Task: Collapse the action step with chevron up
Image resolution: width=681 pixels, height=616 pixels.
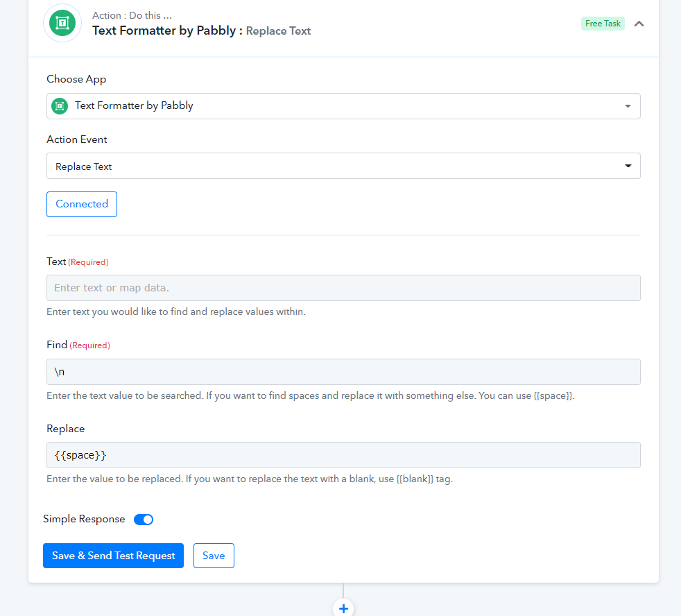Action: pos(639,24)
